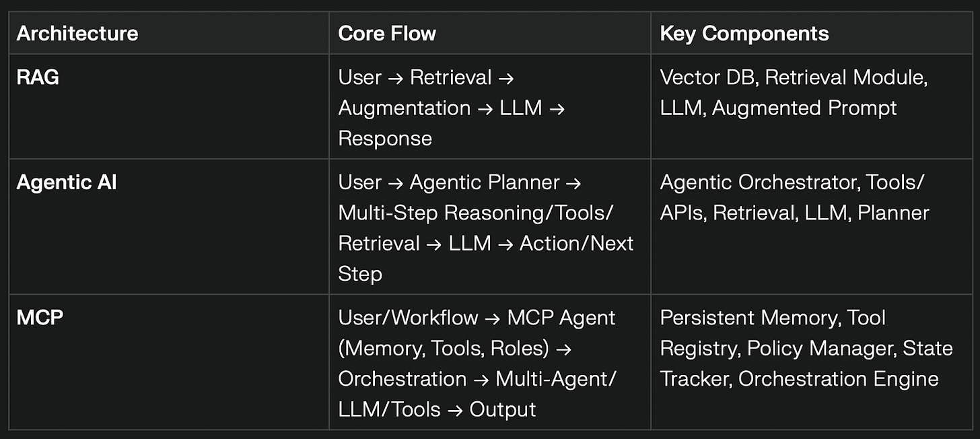This screenshot has width=980, height=439.
Task: Click the text "Augmented Prompt"
Action: (804, 108)
